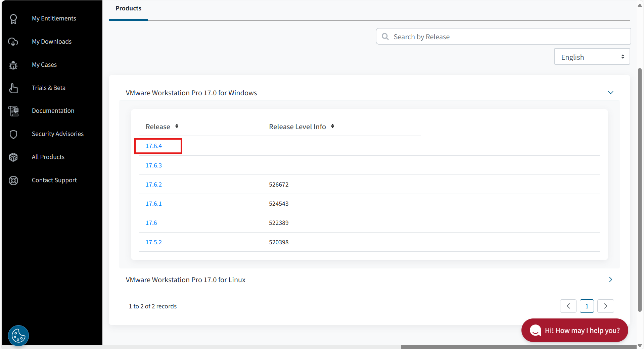The width and height of the screenshot is (644, 349).
Task: Expand VMware Workstation Pro 17.0 for Linux
Action: pos(610,280)
